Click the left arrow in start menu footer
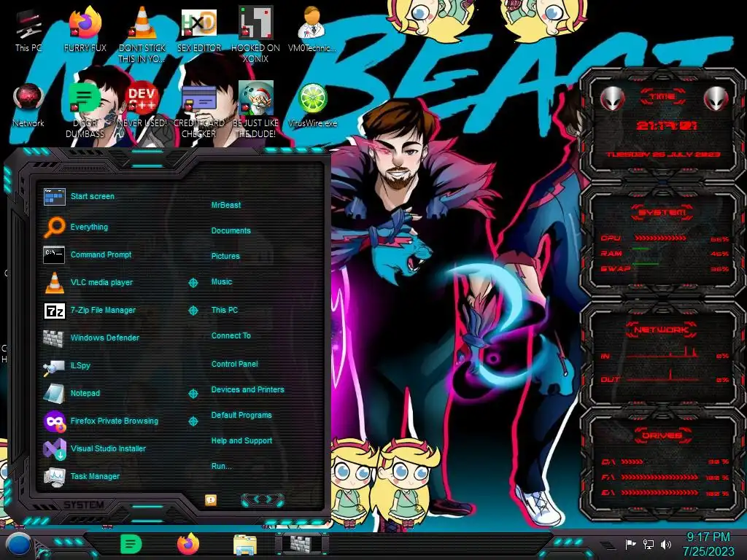This screenshot has width=747, height=560. point(255,499)
